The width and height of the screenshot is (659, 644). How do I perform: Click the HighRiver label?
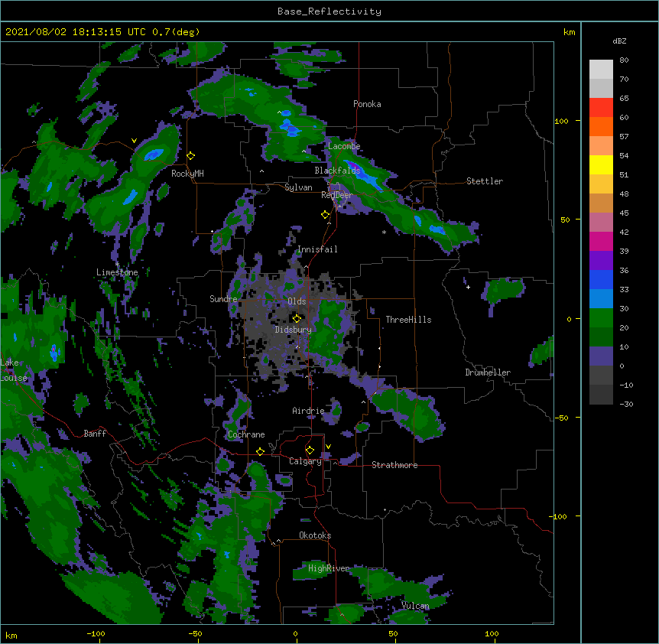click(x=329, y=568)
